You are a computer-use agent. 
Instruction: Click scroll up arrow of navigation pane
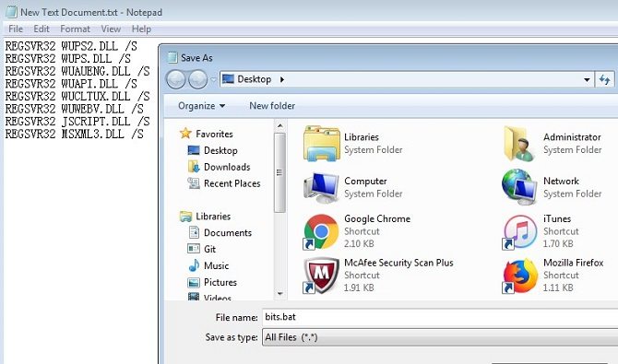[x=279, y=126]
